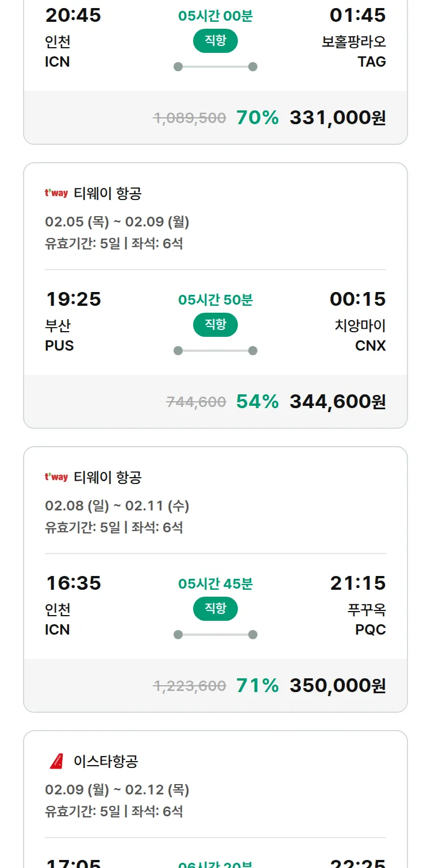Click the 19:25 Busan departure time
Image resolution: width=431 pixels, height=868 pixels.
[73, 299]
